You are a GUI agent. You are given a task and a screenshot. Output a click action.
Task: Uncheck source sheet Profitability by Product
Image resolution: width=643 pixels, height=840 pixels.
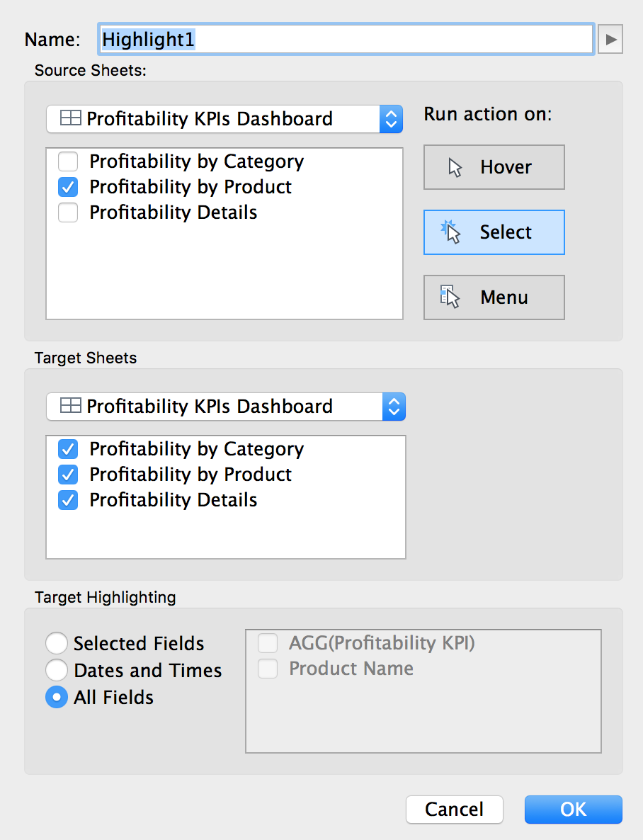point(68,187)
